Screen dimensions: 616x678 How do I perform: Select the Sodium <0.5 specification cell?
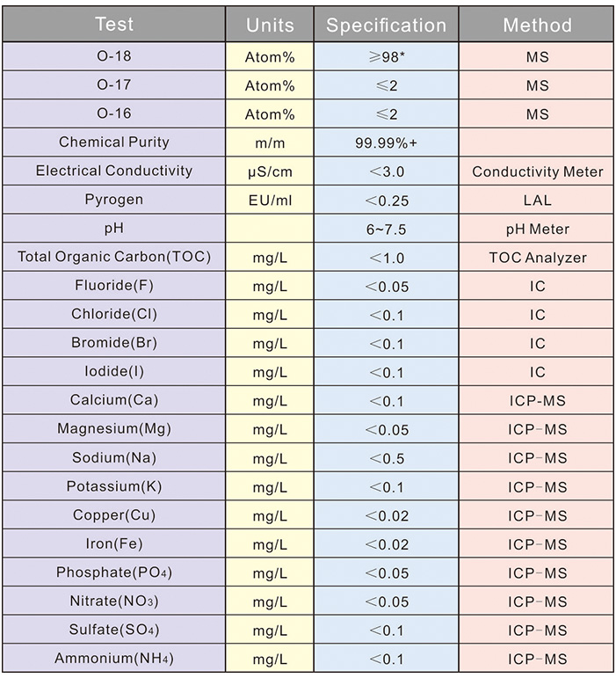pyautogui.click(x=386, y=458)
